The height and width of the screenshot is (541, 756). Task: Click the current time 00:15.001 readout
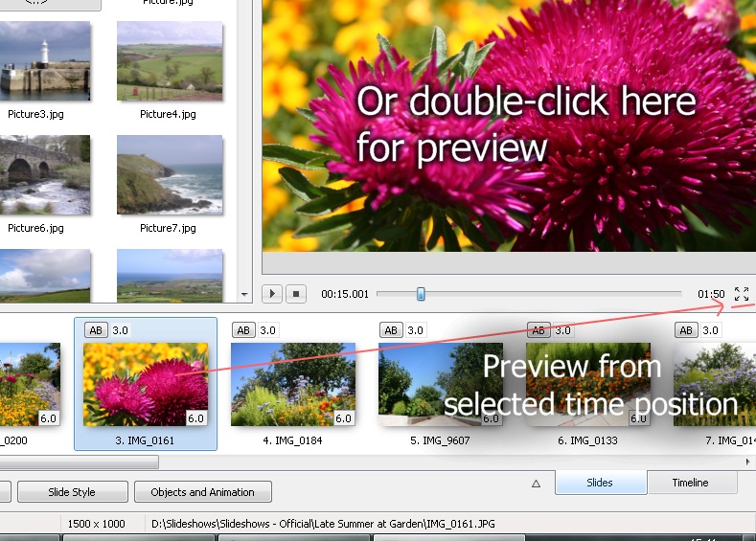(x=345, y=294)
